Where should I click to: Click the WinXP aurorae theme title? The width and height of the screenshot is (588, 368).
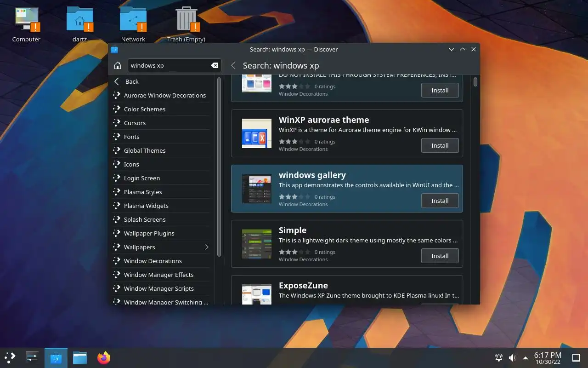pyautogui.click(x=324, y=120)
